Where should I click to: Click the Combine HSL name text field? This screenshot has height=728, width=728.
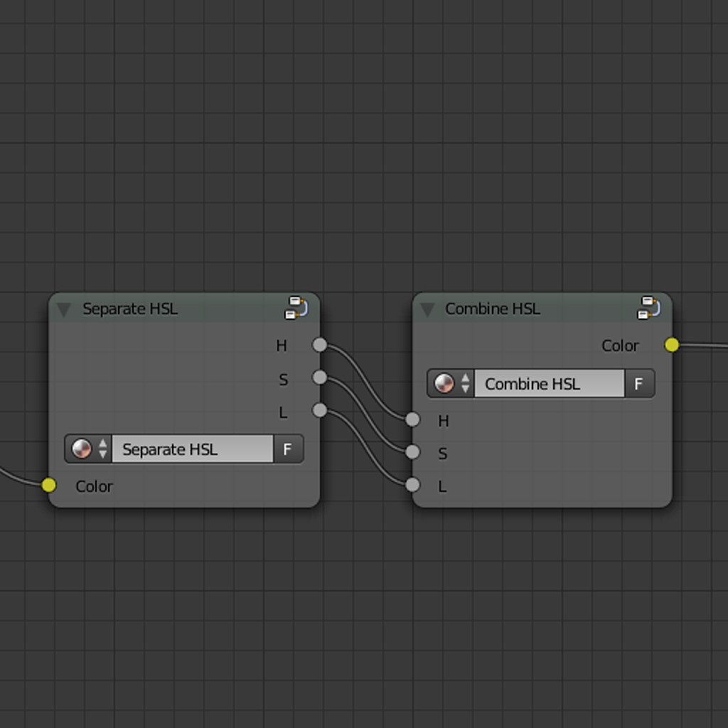tap(547, 383)
